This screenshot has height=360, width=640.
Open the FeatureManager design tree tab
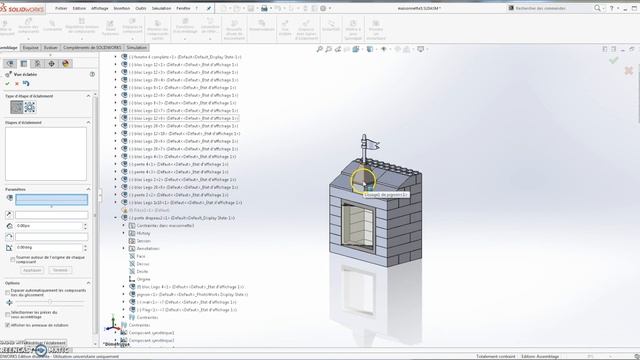(10, 63)
